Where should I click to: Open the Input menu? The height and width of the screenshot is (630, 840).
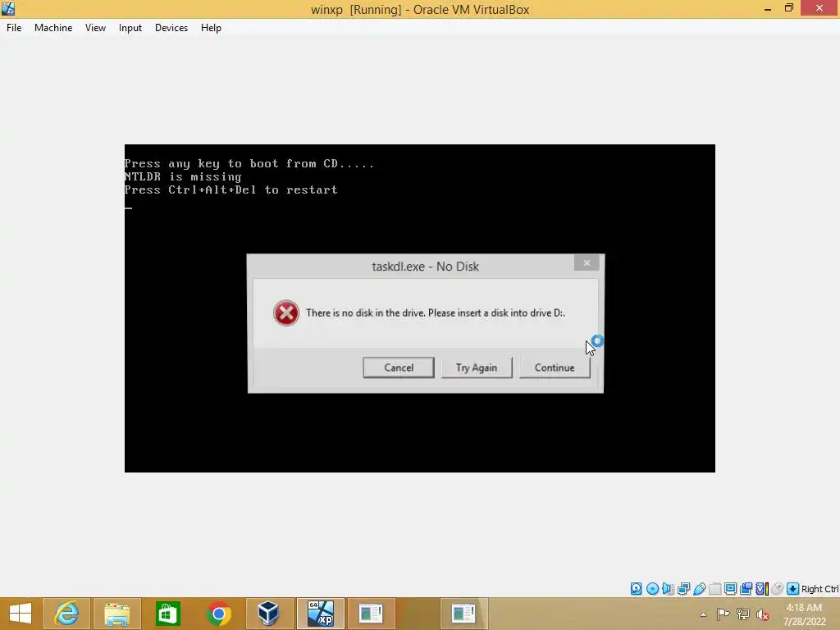130,28
